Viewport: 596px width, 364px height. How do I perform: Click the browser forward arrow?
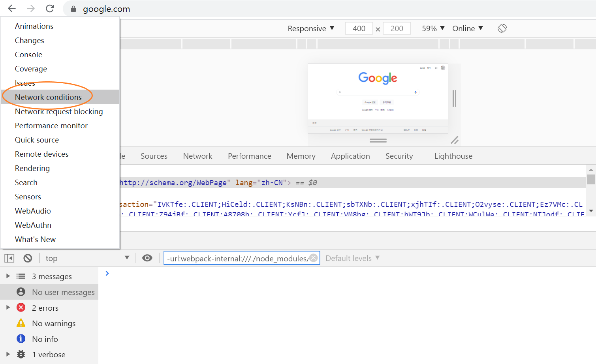click(31, 8)
